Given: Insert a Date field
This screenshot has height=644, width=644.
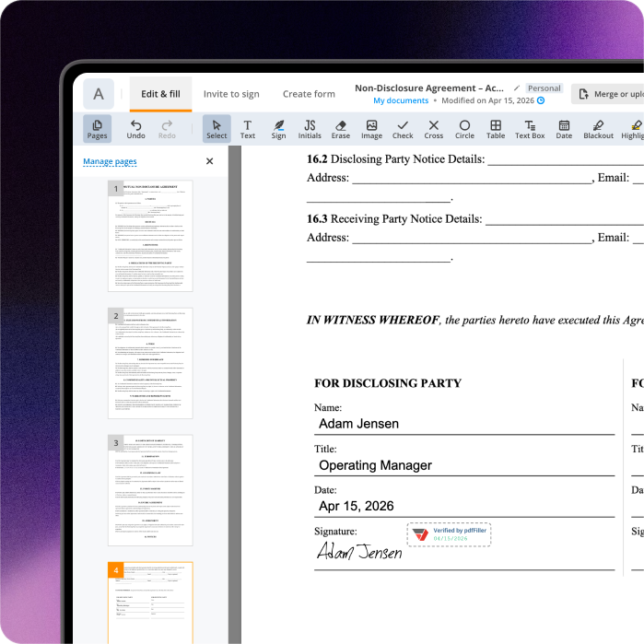Looking at the screenshot, I should point(564,129).
